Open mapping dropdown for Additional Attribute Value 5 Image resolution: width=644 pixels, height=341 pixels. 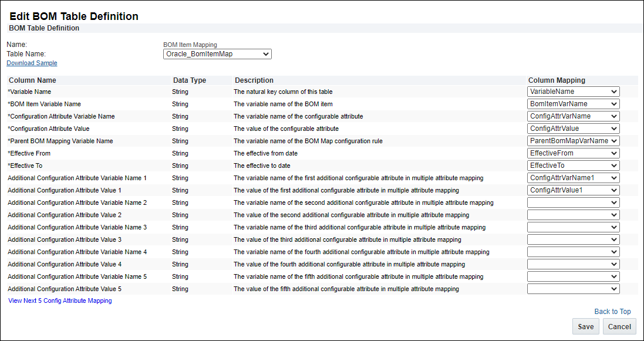pos(573,289)
